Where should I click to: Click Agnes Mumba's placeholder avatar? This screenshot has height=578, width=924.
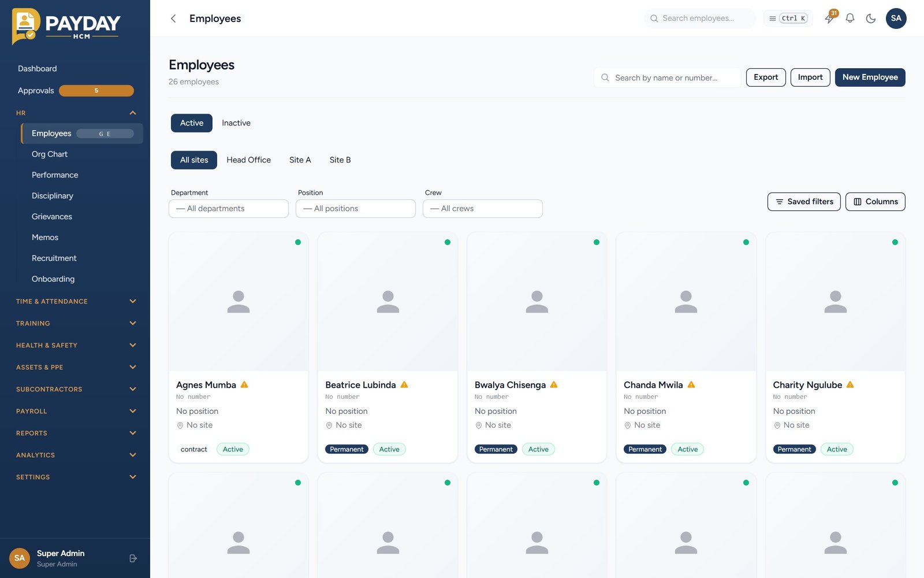239,302
